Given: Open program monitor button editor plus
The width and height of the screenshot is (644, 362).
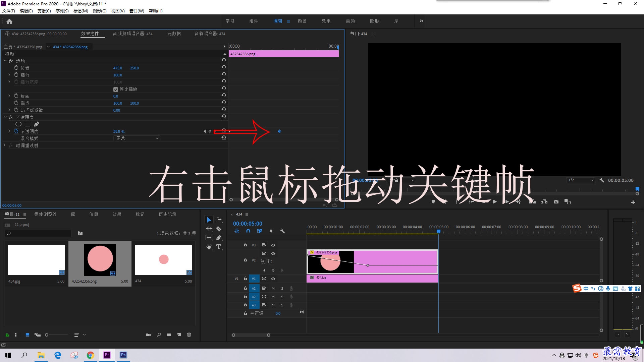Looking at the screenshot, I should (x=633, y=202).
